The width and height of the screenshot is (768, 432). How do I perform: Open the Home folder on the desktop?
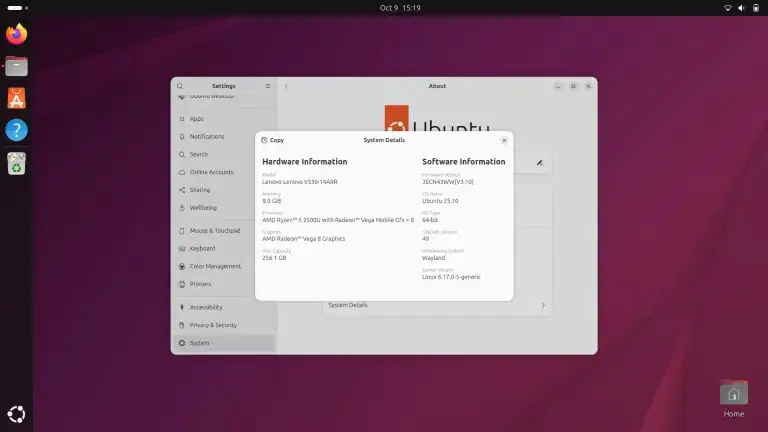(733, 397)
